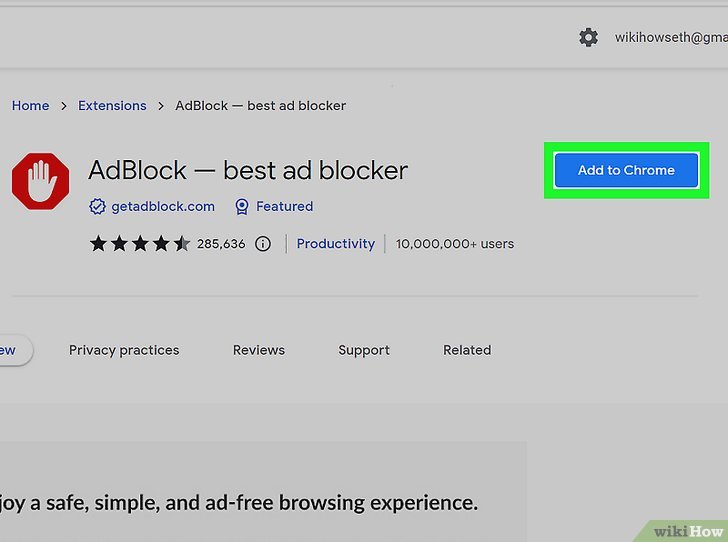
Task: Click the Featured award ribbon icon
Action: click(x=241, y=206)
